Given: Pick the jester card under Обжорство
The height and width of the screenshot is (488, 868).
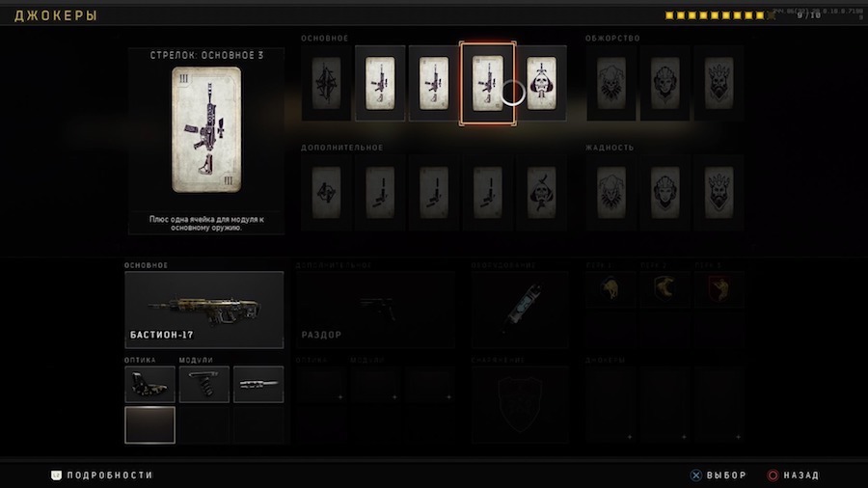Looking at the screenshot, I should [611, 83].
